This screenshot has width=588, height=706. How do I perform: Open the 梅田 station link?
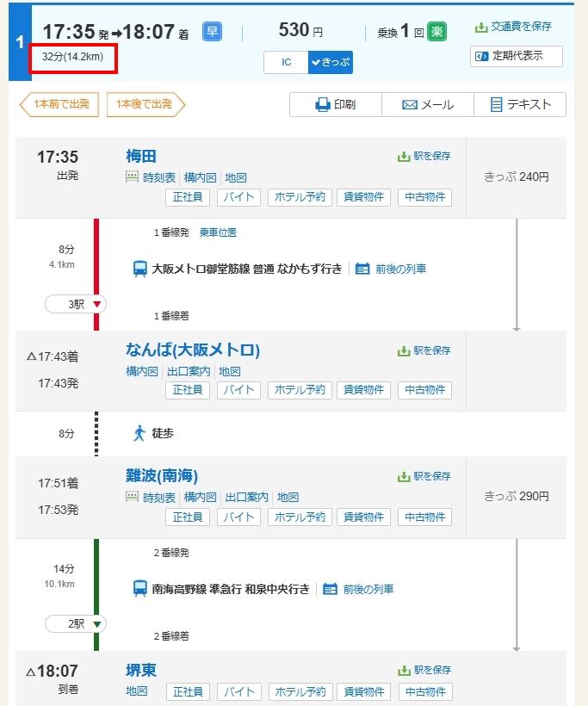click(x=141, y=156)
